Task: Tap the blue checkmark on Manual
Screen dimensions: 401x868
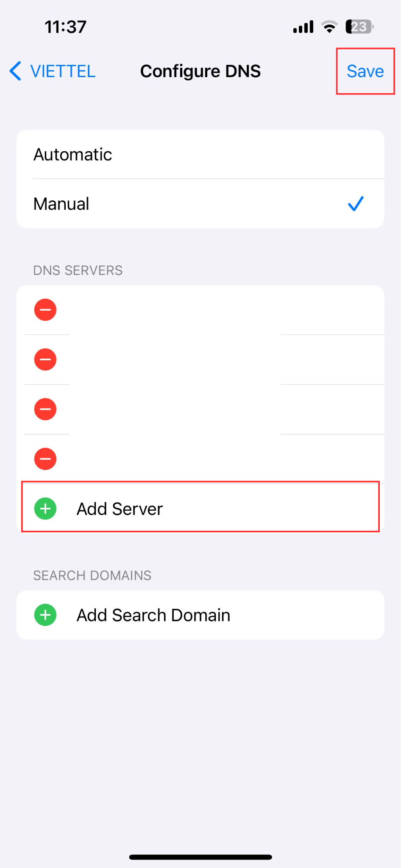Action: pyautogui.click(x=356, y=204)
